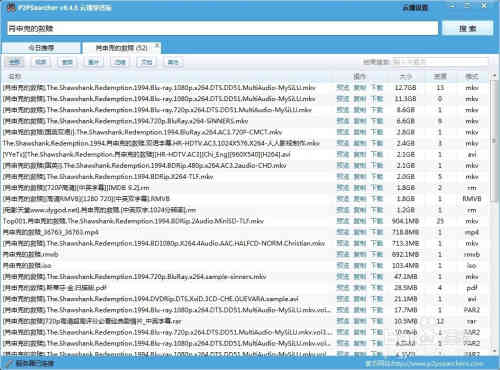Click the 搜索 search button

[467, 29]
